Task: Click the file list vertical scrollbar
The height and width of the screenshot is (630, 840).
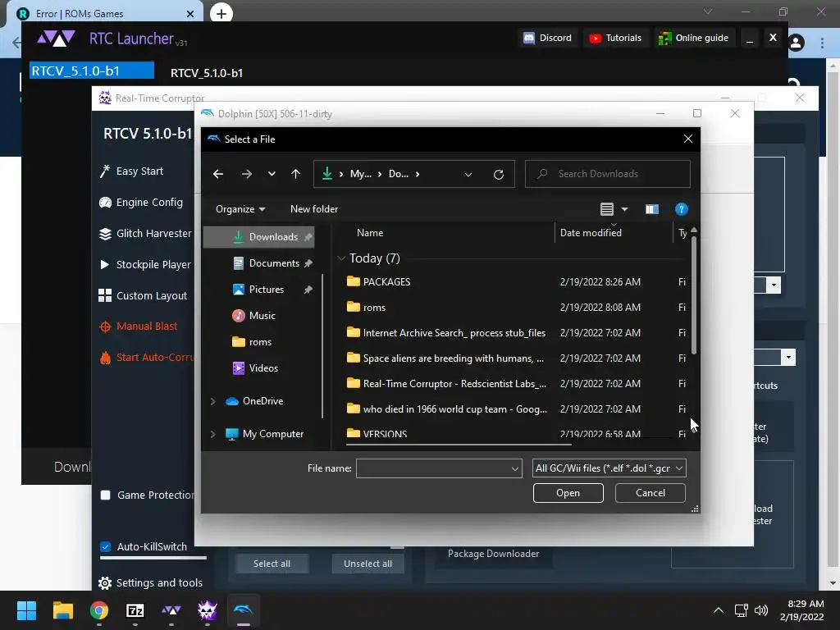Action: 694,294
